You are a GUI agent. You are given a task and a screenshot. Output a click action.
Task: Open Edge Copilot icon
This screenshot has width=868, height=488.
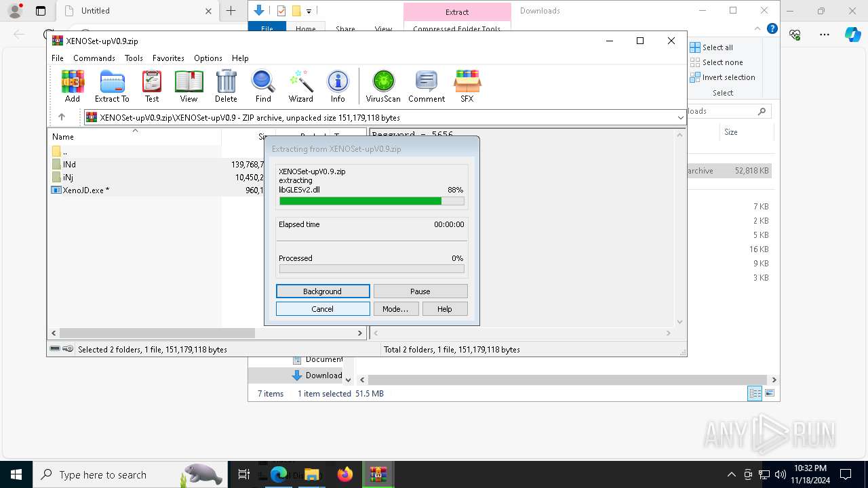pyautogui.click(x=853, y=35)
